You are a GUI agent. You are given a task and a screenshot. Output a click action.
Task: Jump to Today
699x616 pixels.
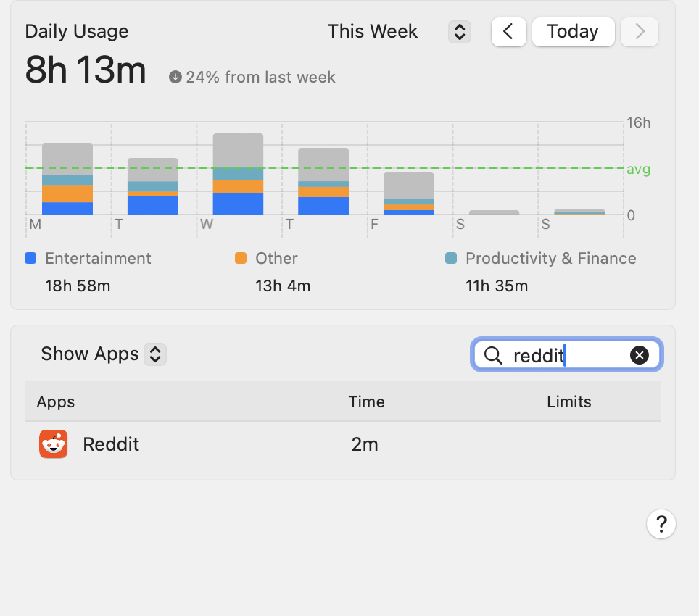click(573, 32)
